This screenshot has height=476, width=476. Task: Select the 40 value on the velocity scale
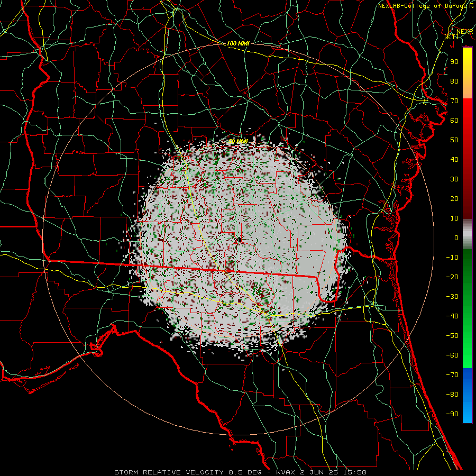pyautogui.click(x=454, y=159)
